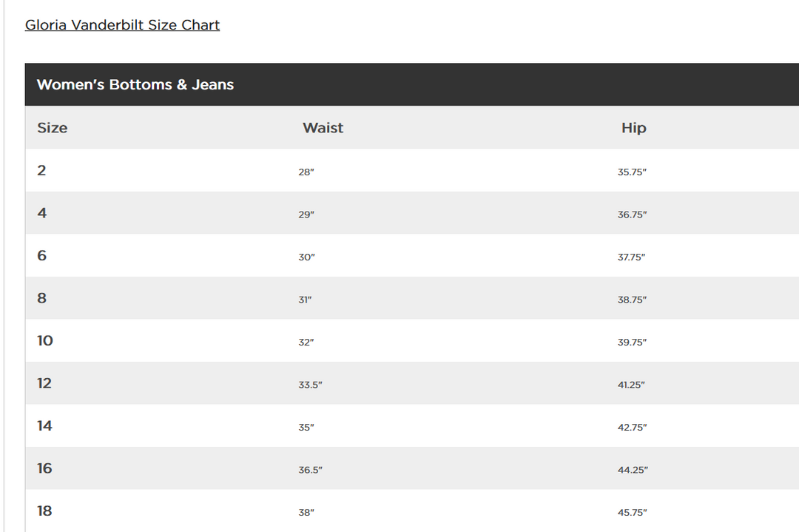Select the size 18 row label
The width and height of the screenshot is (799, 532).
pos(45,511)
